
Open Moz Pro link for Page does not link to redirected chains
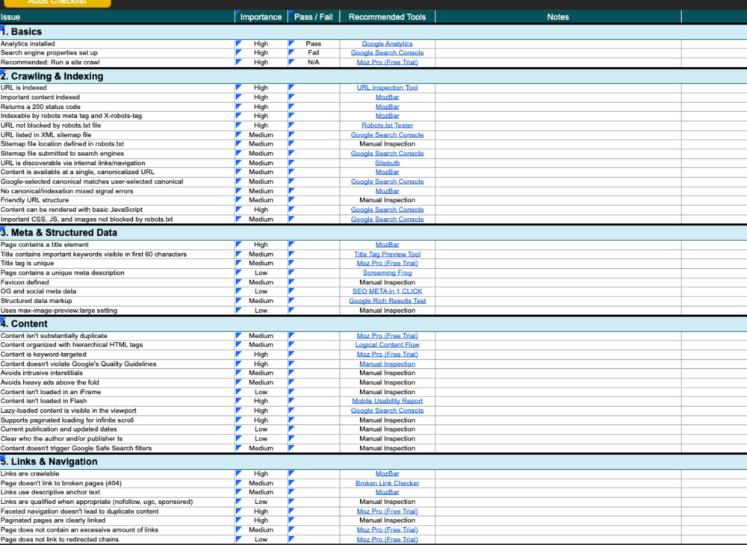(387, 540)
